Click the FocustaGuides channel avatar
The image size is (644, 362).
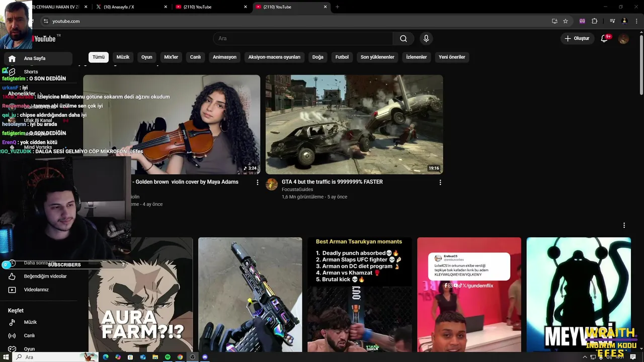pos(272,184)
